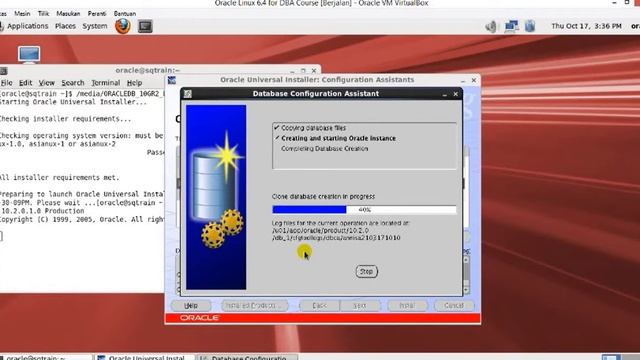The height and width of the screenshot is (360, 640).
Task: Open the Terminal menu in terminal window
Action: (x=105, y=83)
